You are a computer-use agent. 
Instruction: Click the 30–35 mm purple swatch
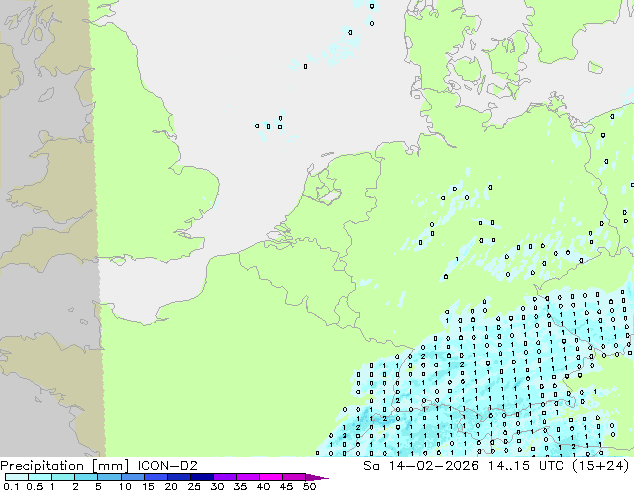225,477
